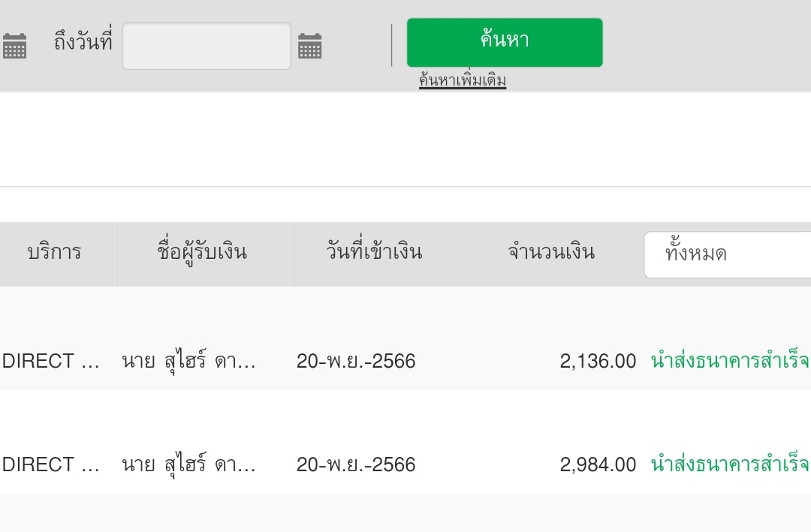Select payee name in the 2,984.00 row
This screenshot has width=811, height=532.
(188, 465)
